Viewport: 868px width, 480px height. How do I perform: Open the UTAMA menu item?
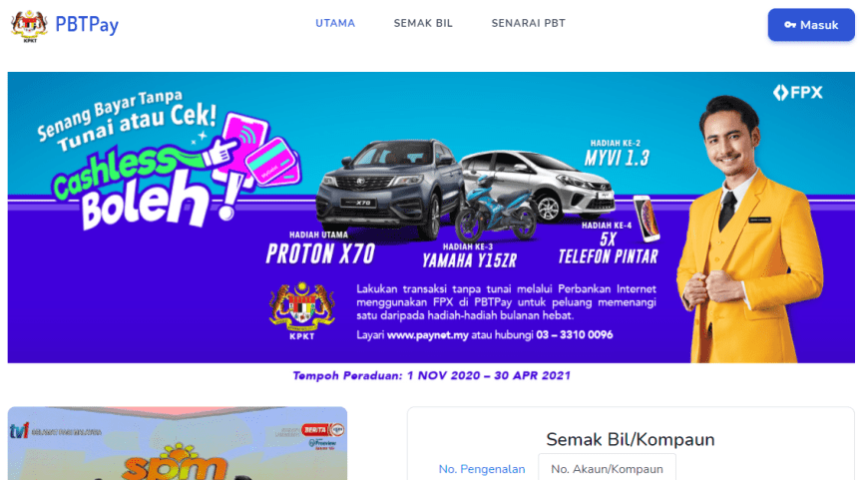[335, 23]
